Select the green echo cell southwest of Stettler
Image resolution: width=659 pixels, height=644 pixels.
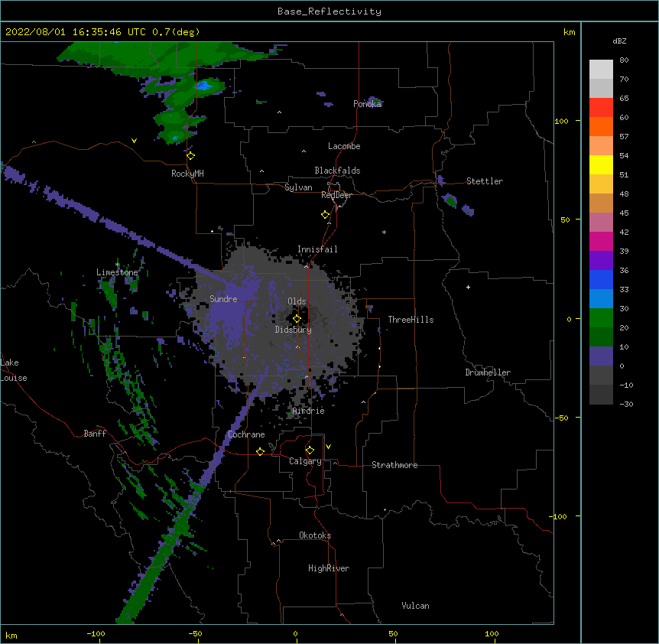pos(450,200)
